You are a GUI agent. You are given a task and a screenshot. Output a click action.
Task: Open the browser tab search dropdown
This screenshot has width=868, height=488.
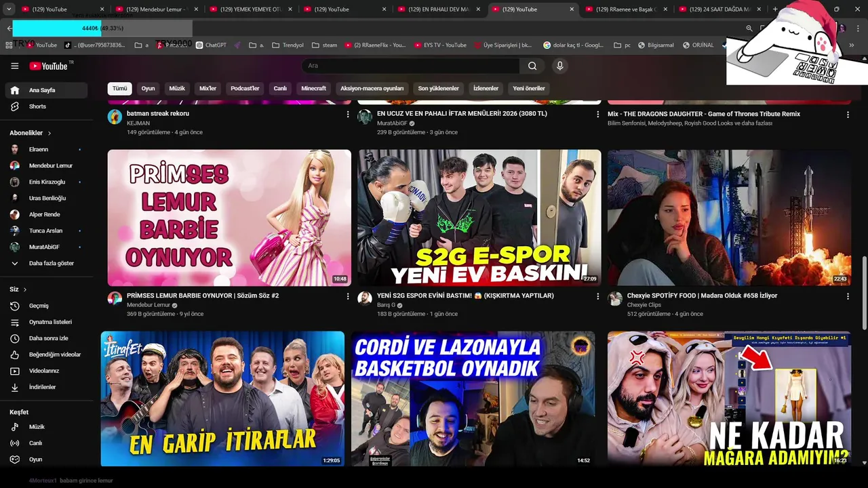[9, 9]
